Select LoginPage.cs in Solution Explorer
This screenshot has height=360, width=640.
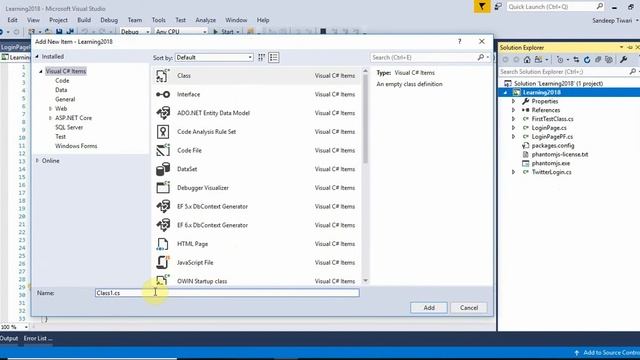549,128
